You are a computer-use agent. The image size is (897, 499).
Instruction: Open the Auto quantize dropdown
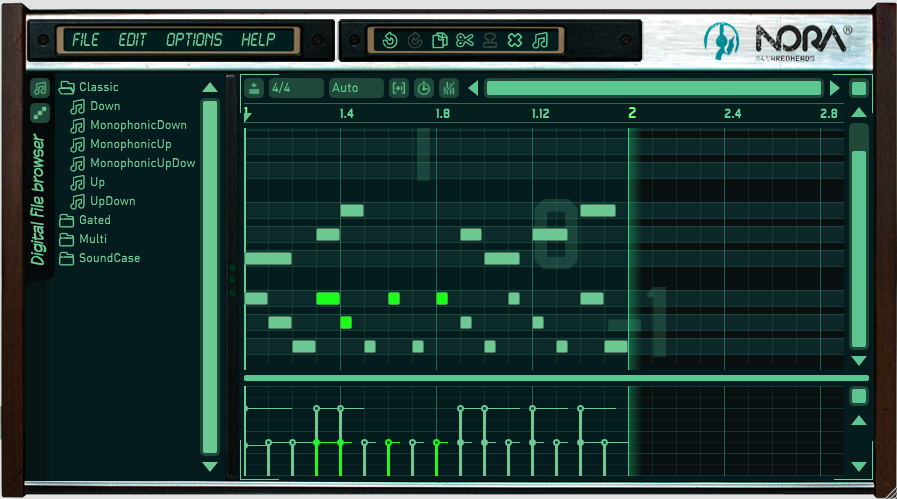(x=356, y=88)
